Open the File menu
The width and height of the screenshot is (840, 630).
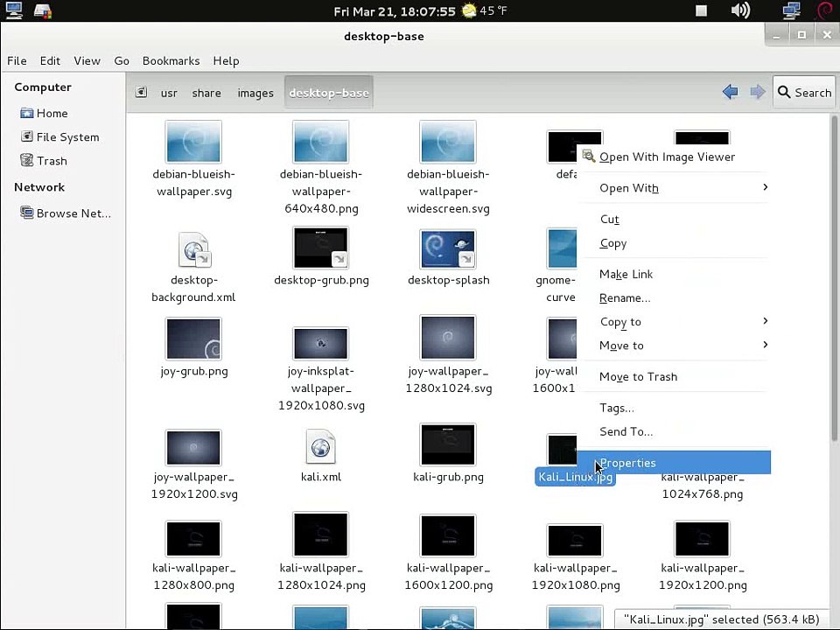click(17, 61)
